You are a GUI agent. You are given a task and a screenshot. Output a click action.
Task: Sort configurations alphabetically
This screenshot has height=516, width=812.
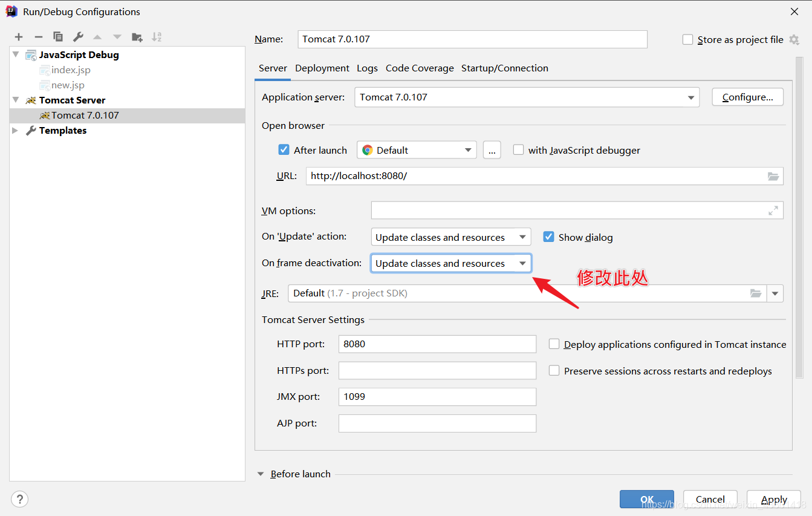157,37
